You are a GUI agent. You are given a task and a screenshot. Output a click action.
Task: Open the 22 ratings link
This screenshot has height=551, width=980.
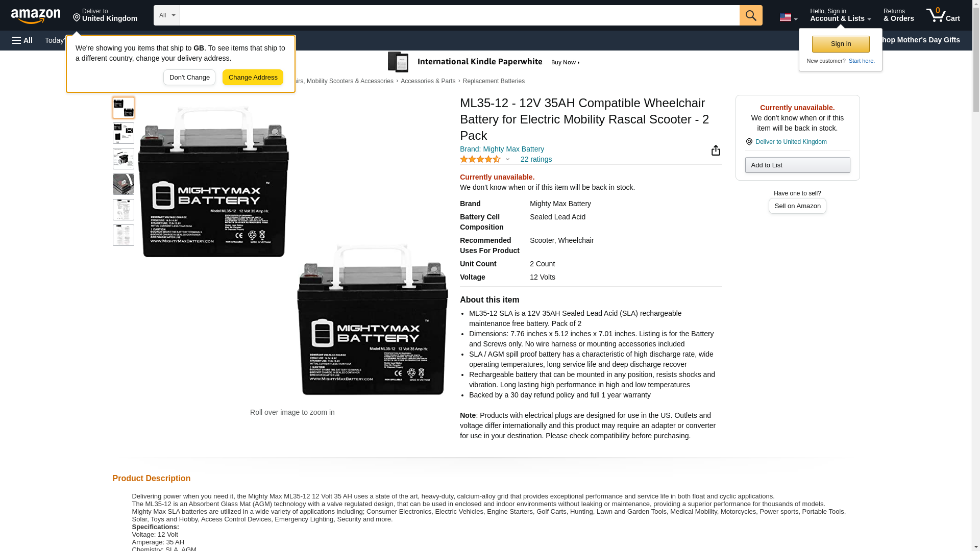point(536,159)
